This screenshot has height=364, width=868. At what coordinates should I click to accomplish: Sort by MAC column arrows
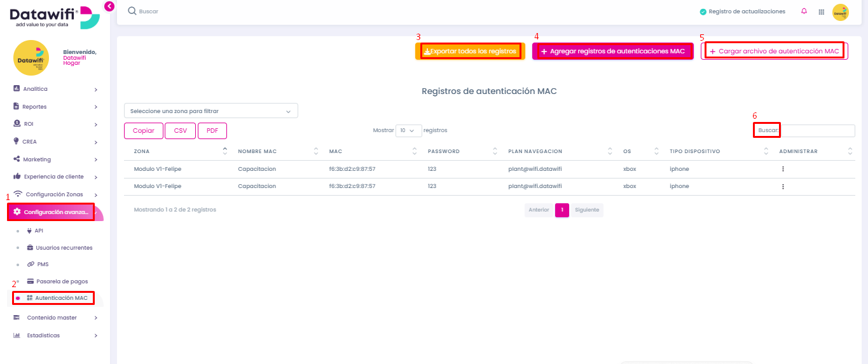tap(415, 151)
